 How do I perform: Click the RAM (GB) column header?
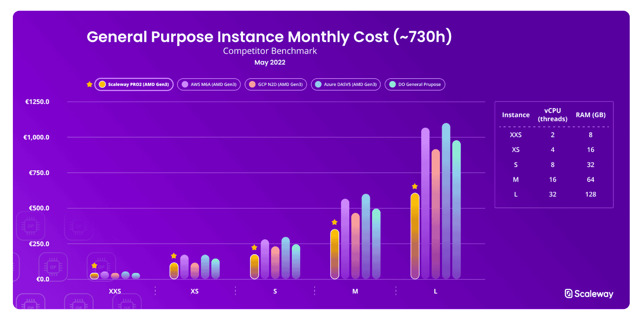tap(590, 115)
